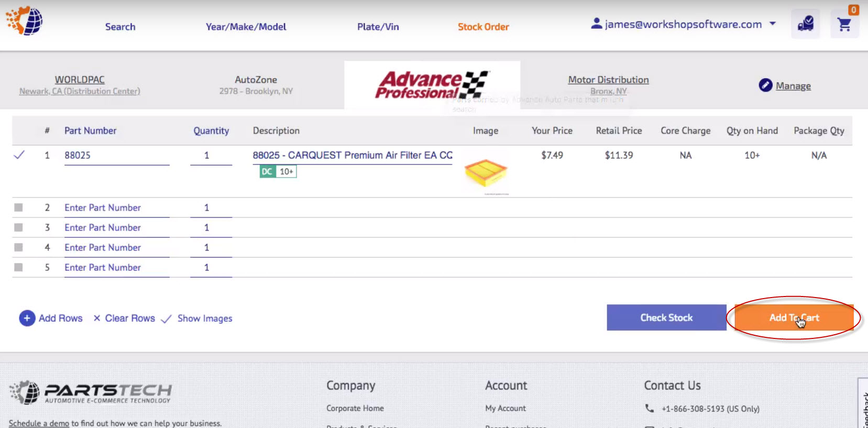The image size is (868, 428).
Task: Select the Advance Professional supplier tab
Action: pyautogui.click(x=432, y=85)
